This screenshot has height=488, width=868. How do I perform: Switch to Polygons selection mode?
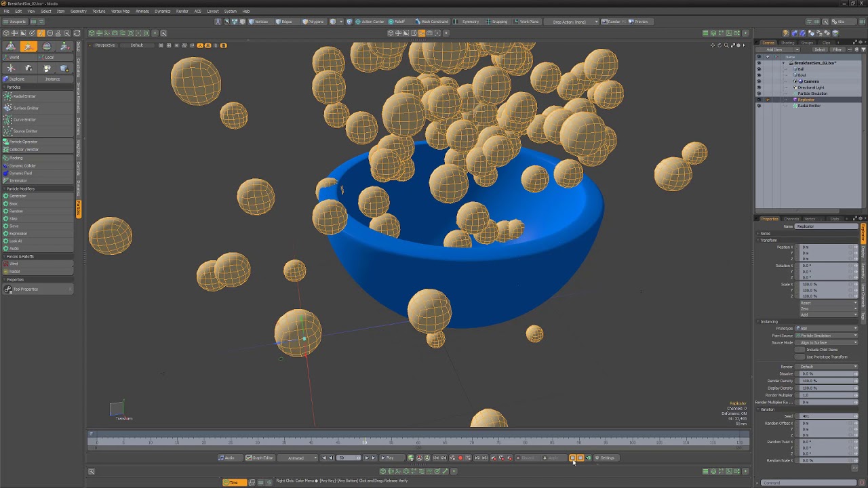click(313, 22)
